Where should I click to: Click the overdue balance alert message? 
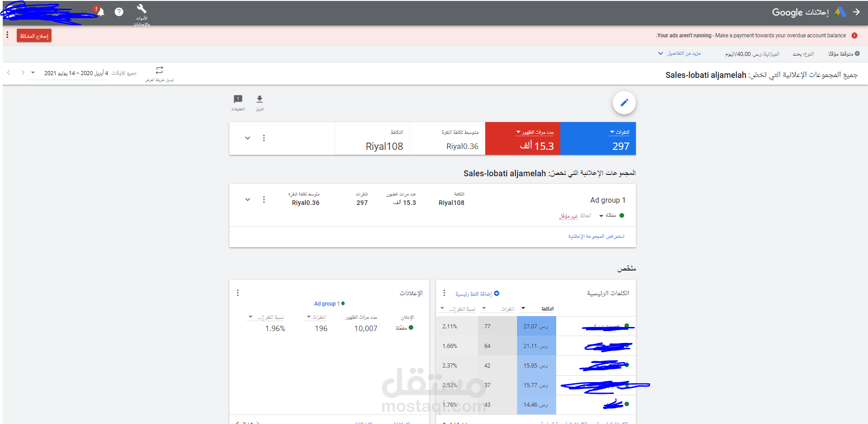[751, 36]
